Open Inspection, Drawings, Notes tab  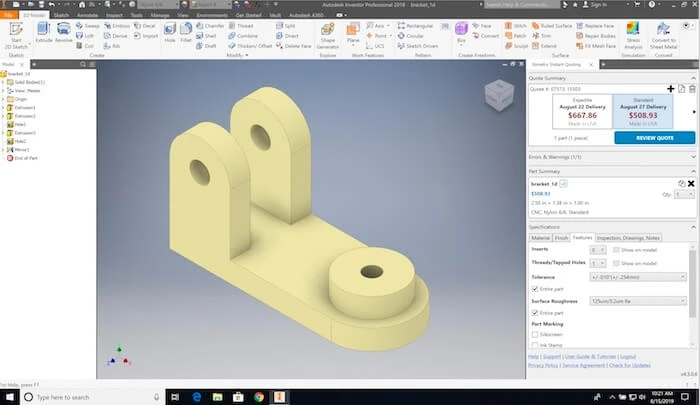tap(628, 238)
